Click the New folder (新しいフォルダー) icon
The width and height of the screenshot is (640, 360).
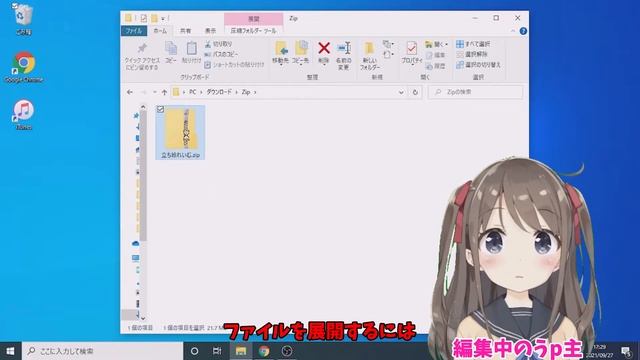(x=369, y=49)
